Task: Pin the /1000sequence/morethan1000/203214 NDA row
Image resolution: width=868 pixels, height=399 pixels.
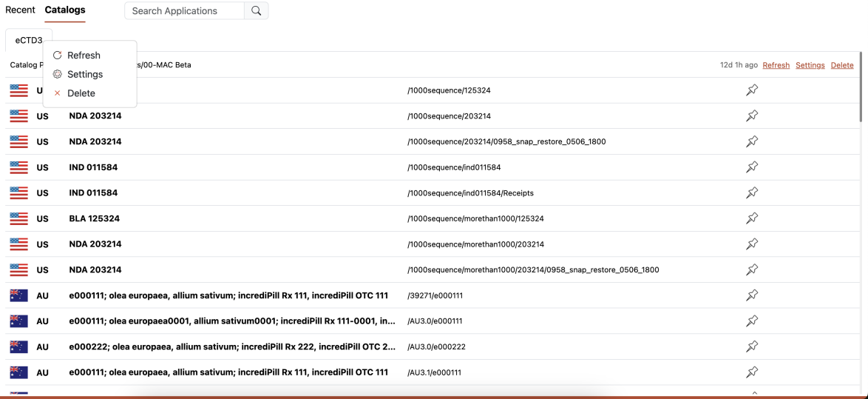Action: point(751,244)
